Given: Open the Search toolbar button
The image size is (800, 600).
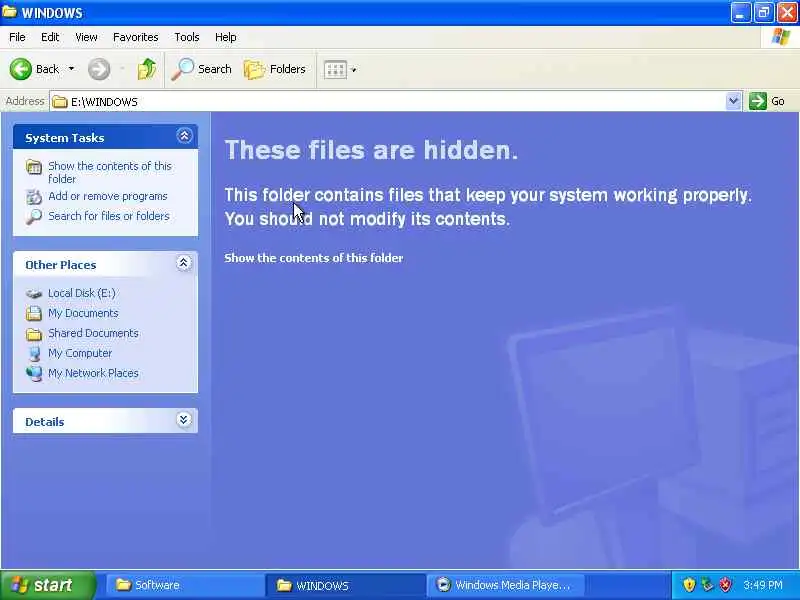Looking at the screenshot, I should [202, 69].
